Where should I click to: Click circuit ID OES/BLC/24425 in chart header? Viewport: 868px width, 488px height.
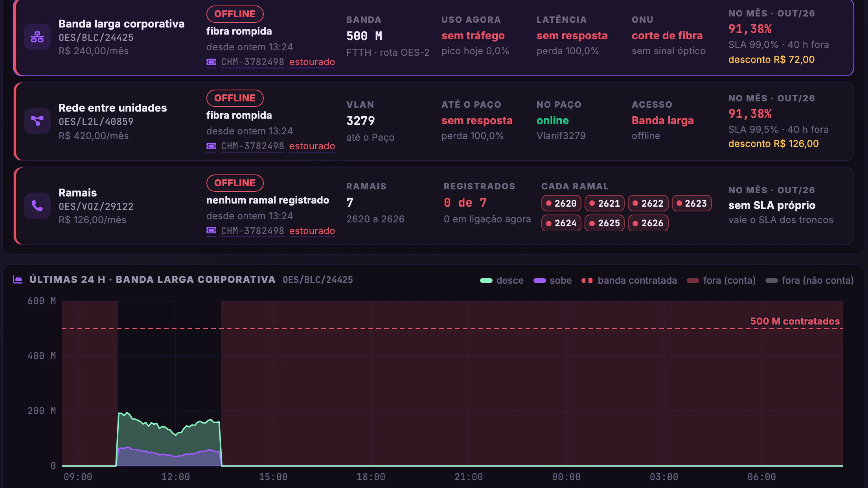318,280
